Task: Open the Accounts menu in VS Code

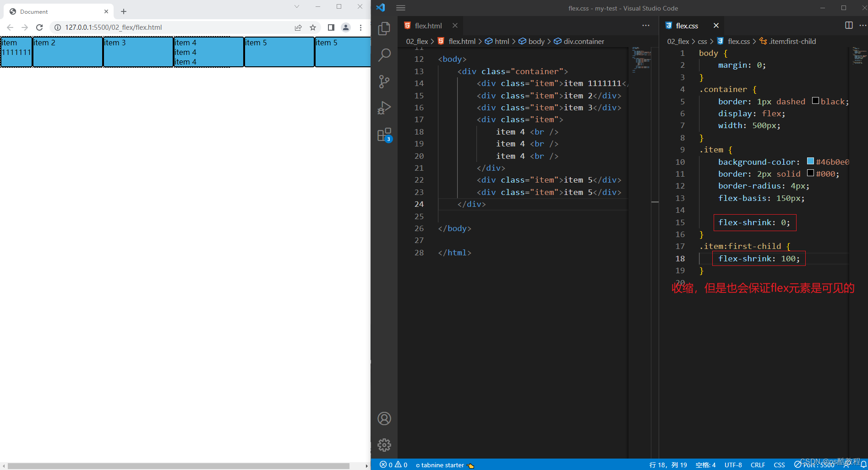Action: click(x=384, y=418)
